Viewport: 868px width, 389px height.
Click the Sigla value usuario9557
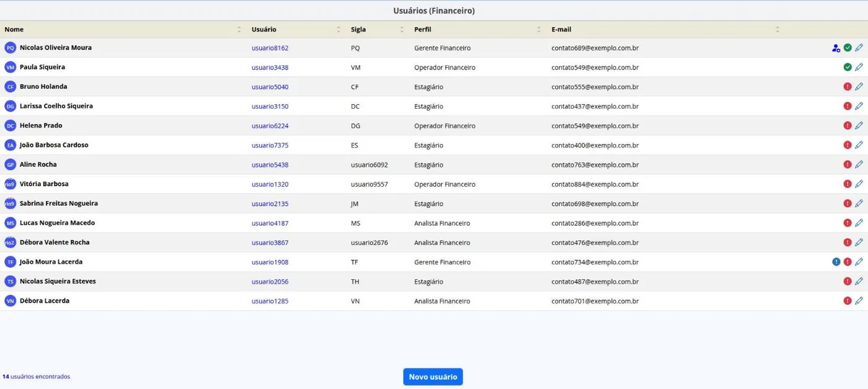click(x=370, y=184)
